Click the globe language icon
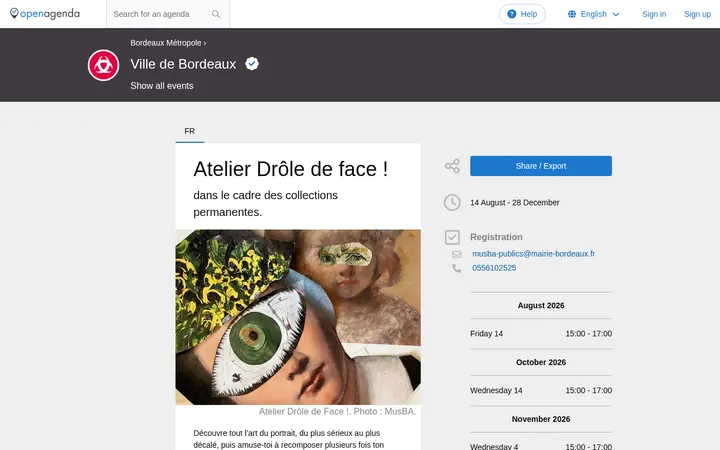 [572, 14]
